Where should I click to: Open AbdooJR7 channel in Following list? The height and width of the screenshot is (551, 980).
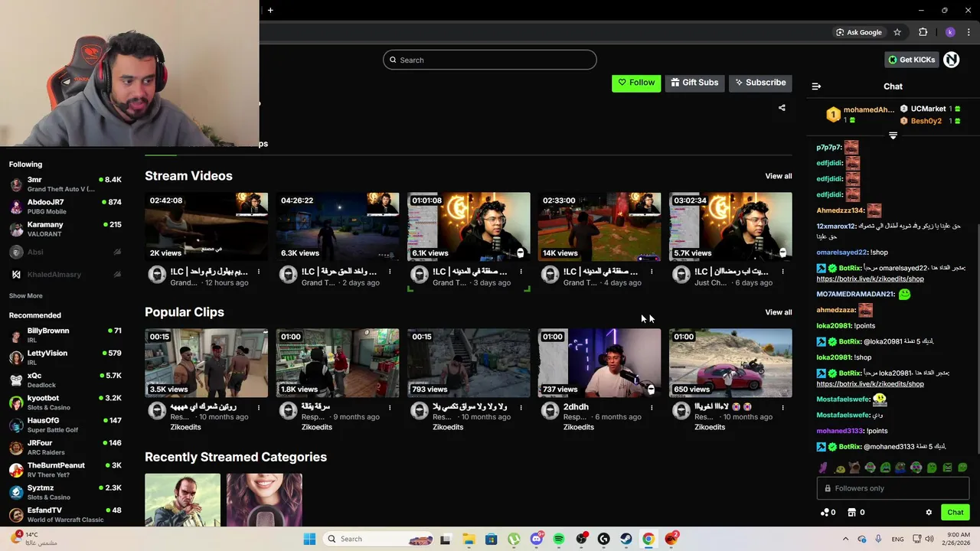point(65,207)
